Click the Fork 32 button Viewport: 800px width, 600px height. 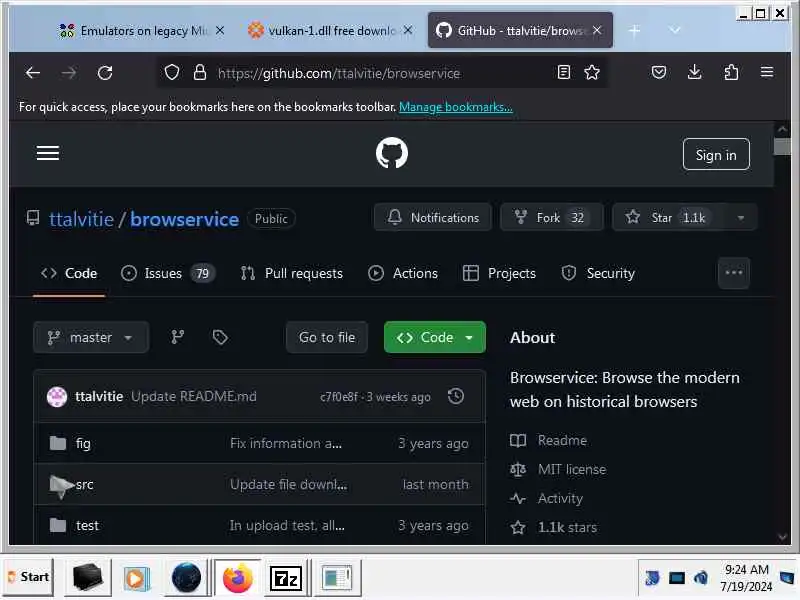point(552,218)
